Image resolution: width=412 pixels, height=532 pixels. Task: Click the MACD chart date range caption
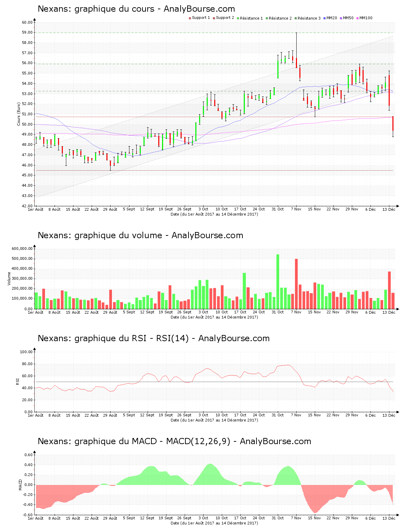(x=214, y=523)
